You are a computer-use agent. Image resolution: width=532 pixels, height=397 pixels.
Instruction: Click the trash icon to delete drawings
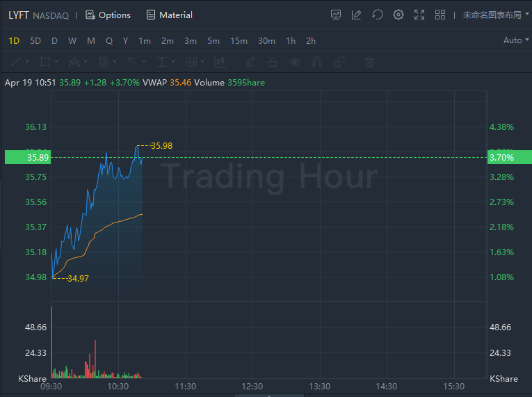[x=369, y=62]
